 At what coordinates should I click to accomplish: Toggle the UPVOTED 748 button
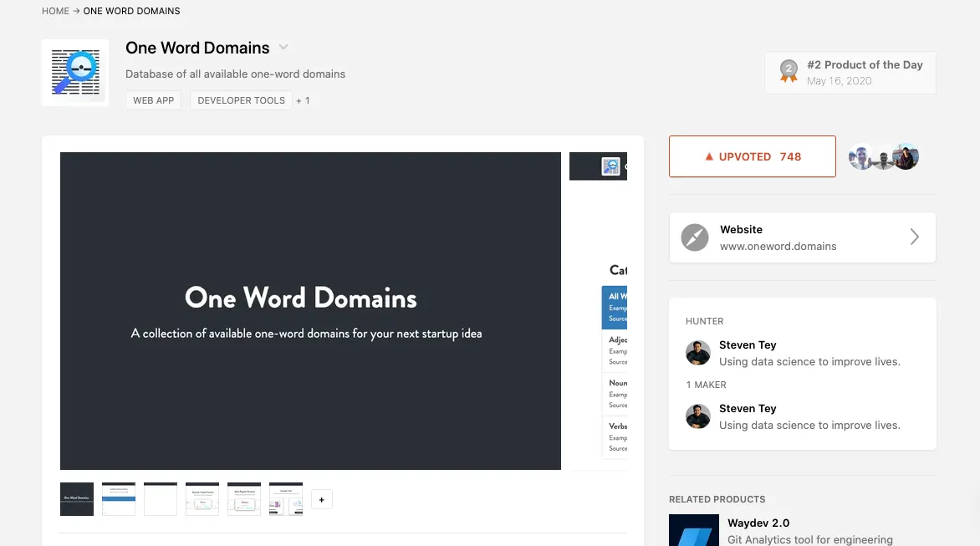753,156
